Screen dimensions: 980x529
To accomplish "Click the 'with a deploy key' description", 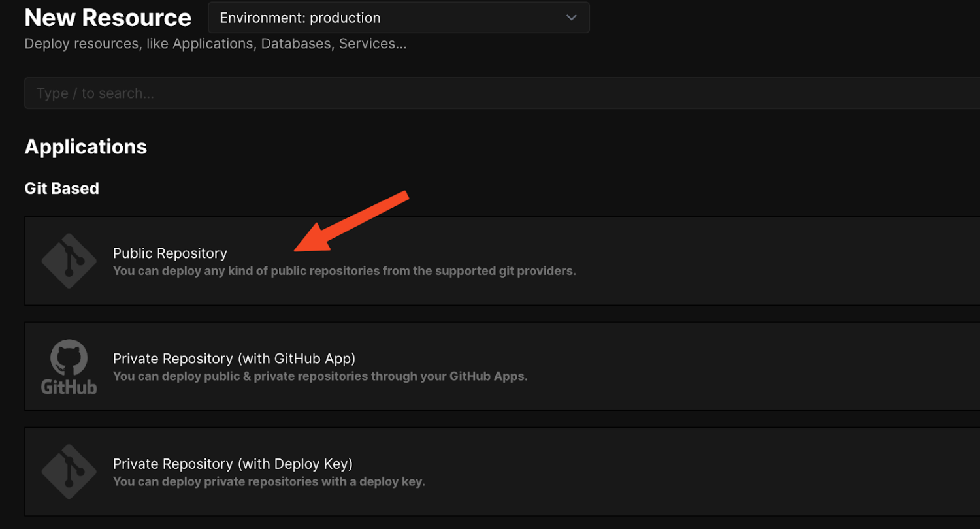I will 269,482.
